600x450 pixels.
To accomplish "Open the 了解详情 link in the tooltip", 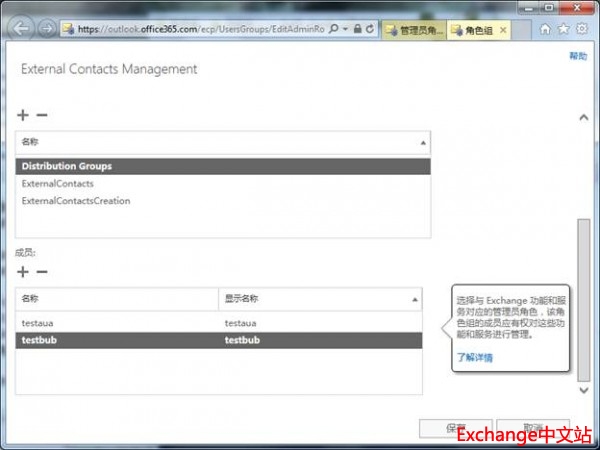I will point(475,357).
